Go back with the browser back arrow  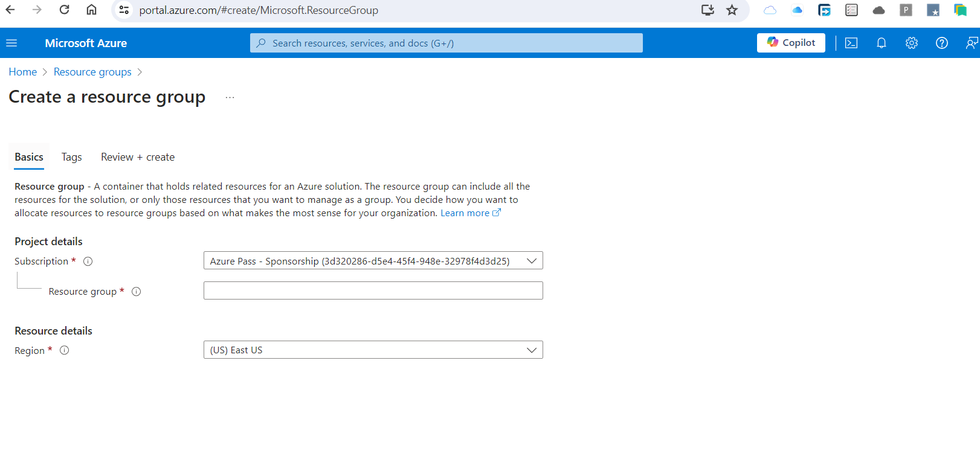click(10, 10)
